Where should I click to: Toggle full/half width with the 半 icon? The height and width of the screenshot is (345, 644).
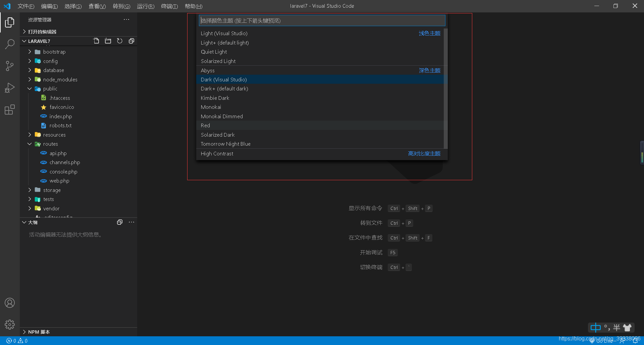click(x=616, y=328)
